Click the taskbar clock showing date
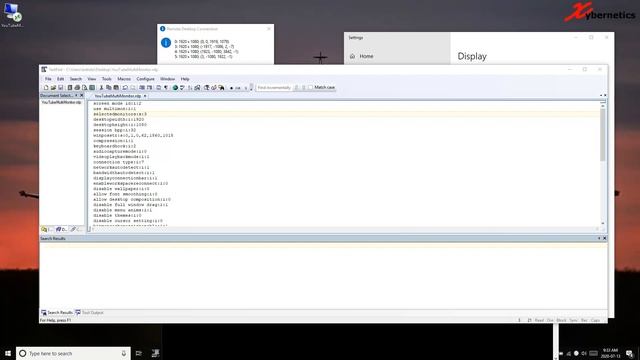 (611, 353)
